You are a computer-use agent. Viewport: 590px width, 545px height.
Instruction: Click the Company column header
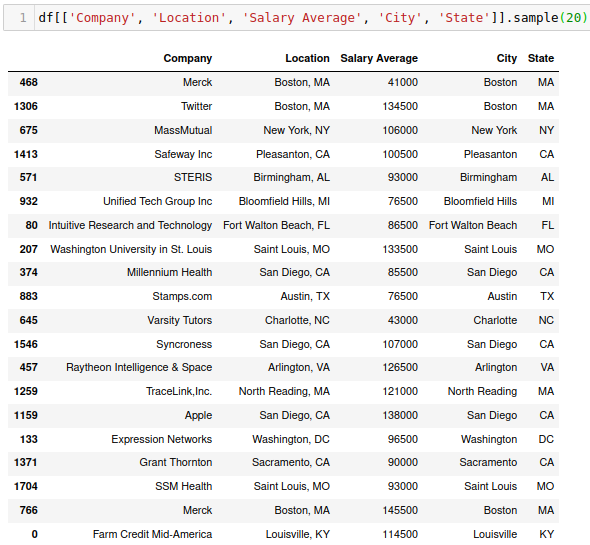tap(187, 58)
